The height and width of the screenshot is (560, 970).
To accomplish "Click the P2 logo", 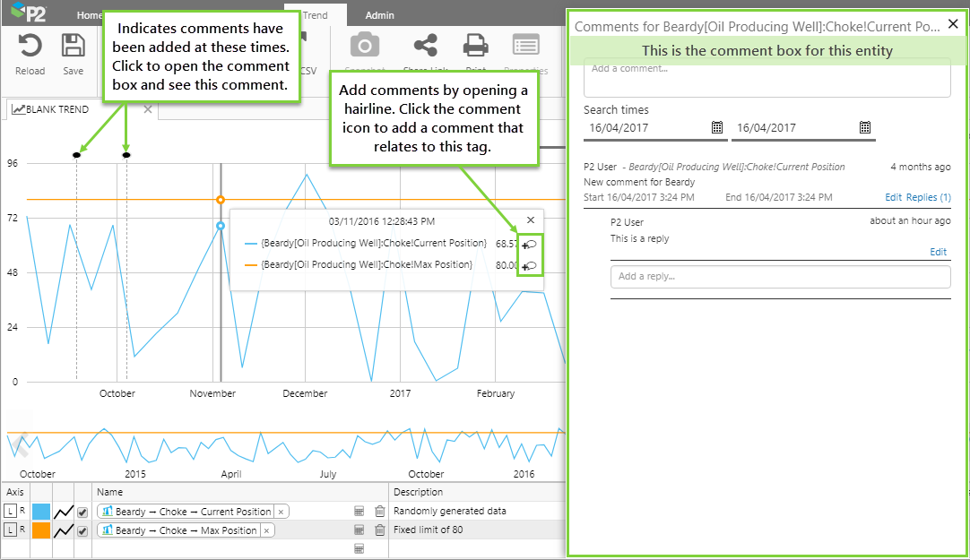I will click(x=29, y=11).
